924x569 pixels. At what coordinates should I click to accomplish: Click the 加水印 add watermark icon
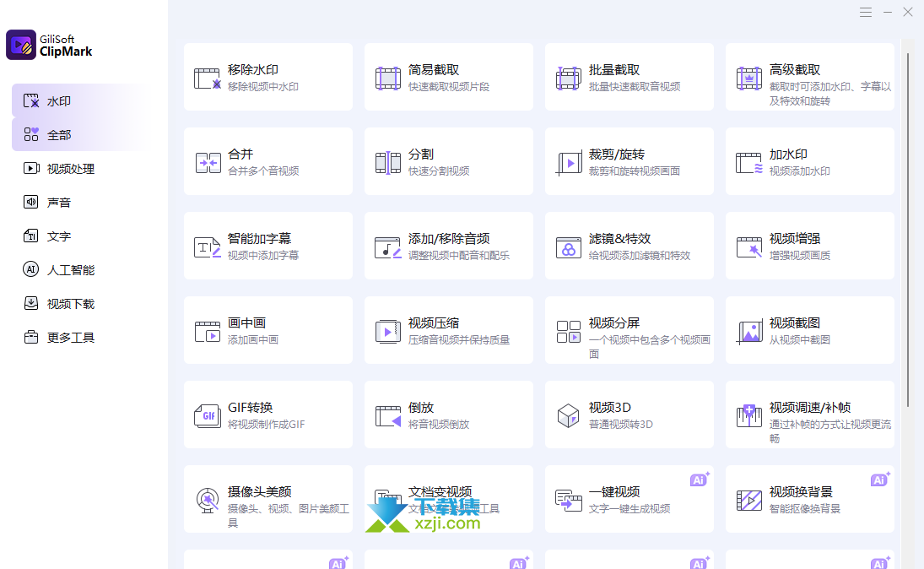749,163
